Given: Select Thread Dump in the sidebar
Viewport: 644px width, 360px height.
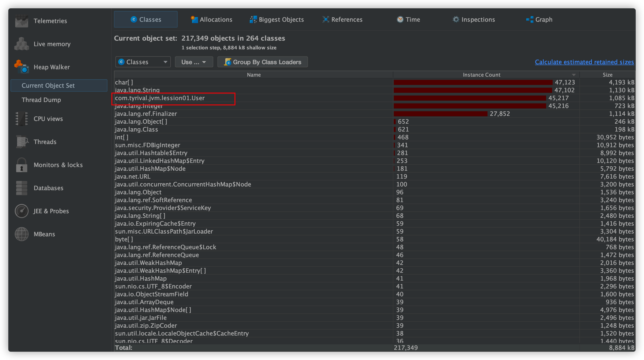Looking at the screenshot, I should click(x=41, y=100).
